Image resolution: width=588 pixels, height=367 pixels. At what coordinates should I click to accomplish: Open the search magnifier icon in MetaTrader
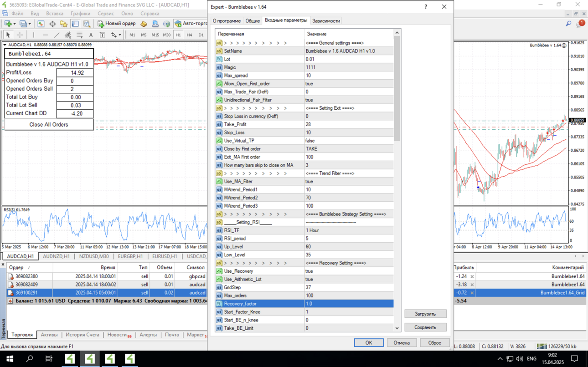568,24
